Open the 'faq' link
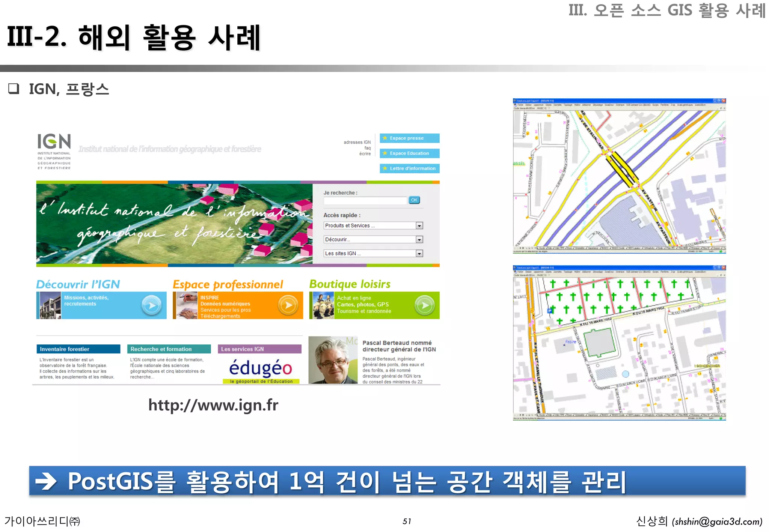 (x=368, y=148)
